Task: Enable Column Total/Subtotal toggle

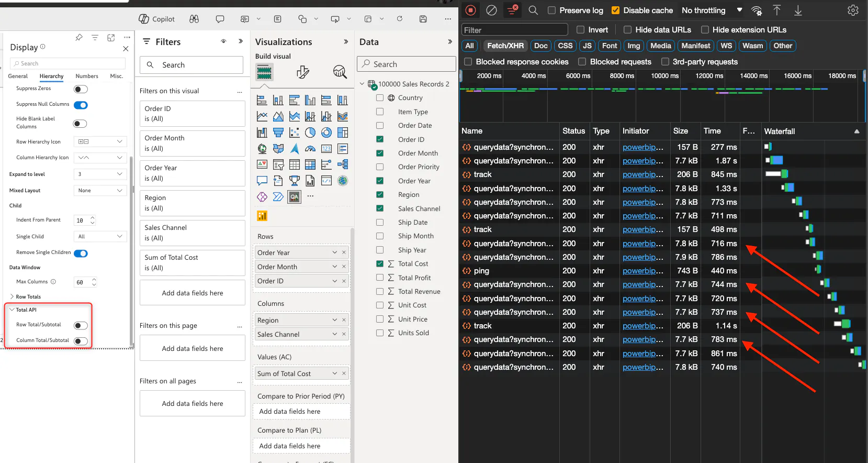Action: point(81,341)
